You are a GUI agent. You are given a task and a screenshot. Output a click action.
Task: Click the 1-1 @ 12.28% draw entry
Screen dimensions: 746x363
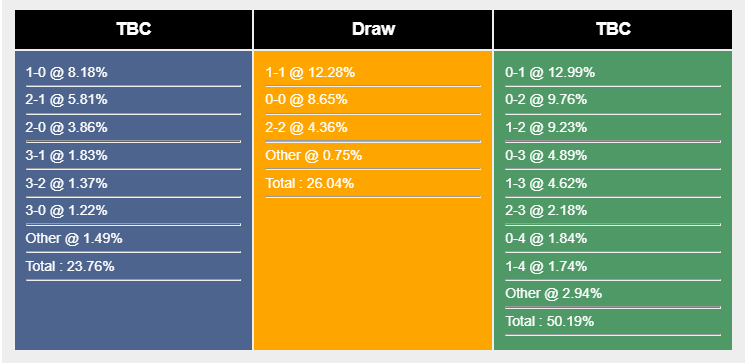pos(310,73)
